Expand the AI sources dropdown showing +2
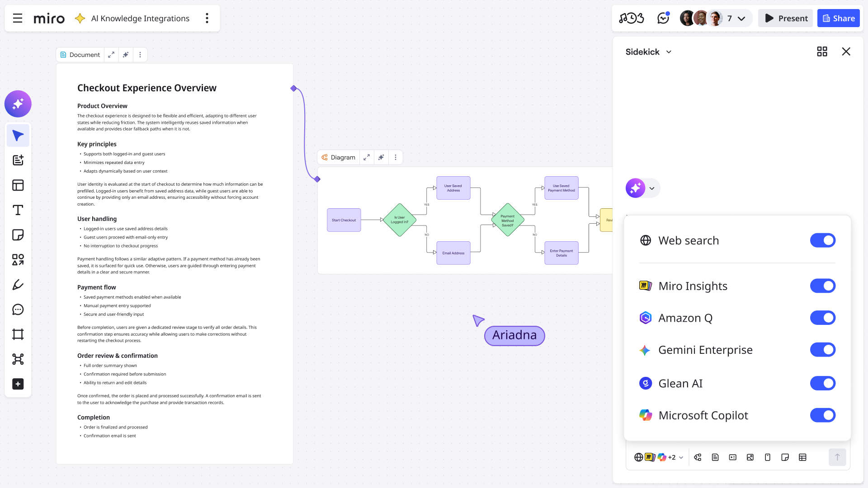 pos(682,457)
